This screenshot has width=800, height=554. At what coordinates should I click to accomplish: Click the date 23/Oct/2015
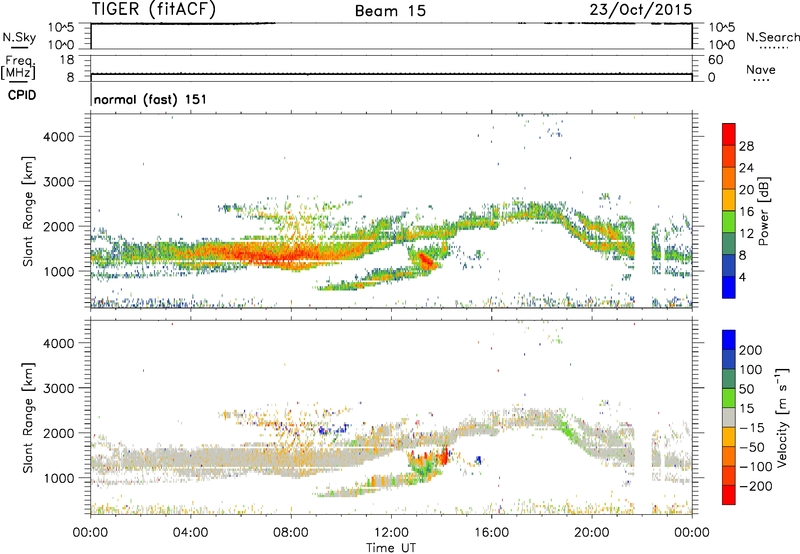[x=641, y=9]
